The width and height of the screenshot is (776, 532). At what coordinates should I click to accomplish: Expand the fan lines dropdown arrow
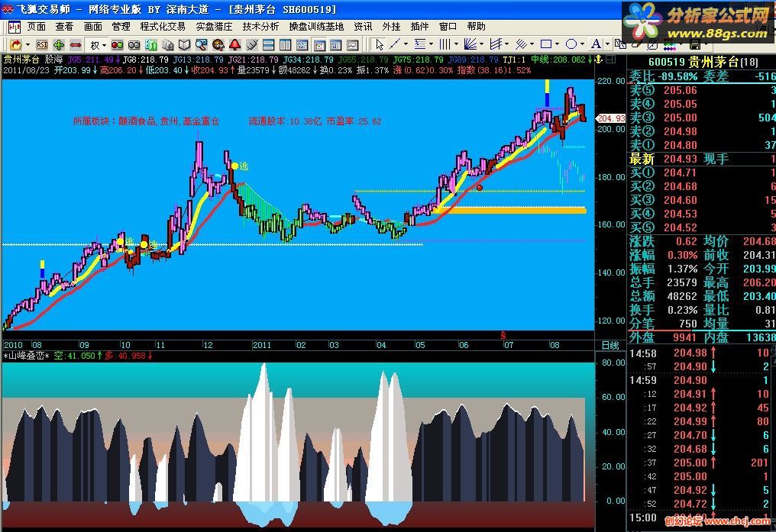[x=481, y=44]
